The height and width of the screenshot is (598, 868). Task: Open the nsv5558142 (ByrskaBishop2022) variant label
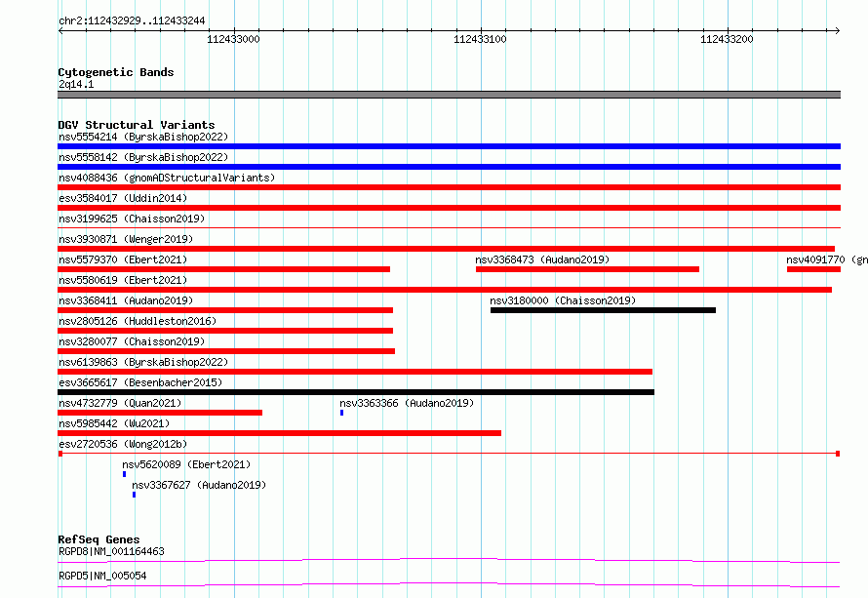[x=143, y=157]
